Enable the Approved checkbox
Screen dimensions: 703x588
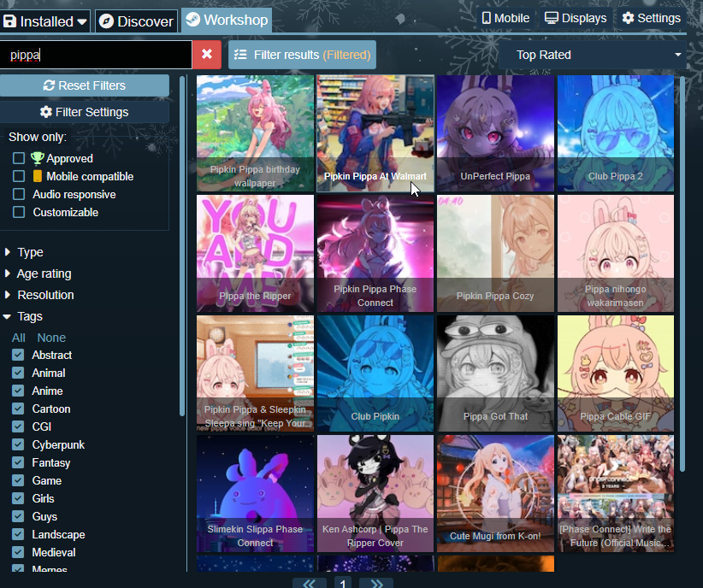point(19,158)
